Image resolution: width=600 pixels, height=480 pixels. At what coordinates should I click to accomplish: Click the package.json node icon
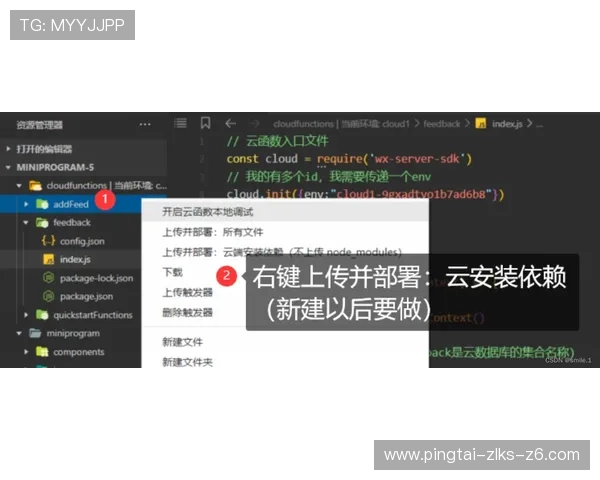[x=49, y=296]
